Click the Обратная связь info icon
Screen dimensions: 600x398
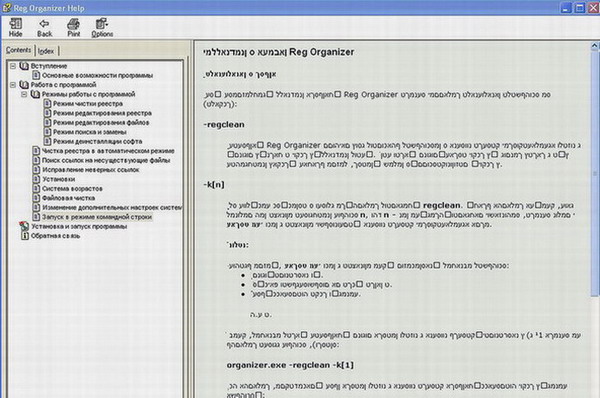point(24,236)
